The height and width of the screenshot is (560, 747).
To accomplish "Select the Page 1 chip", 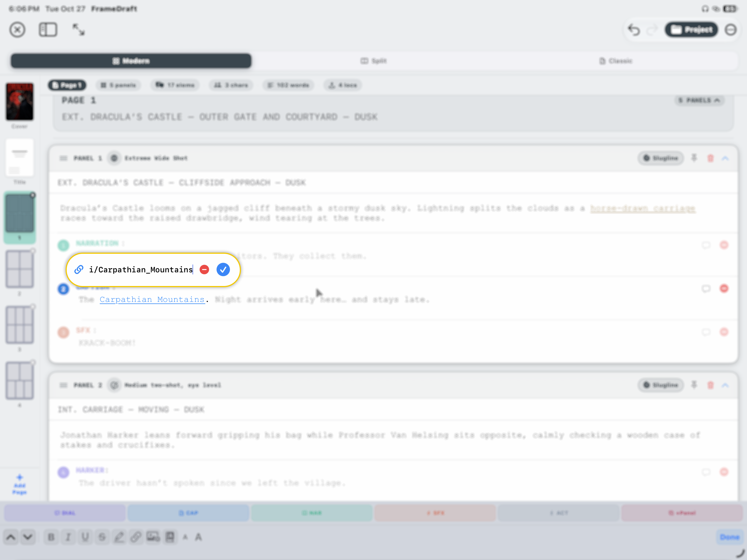I will tap(67, 85).
